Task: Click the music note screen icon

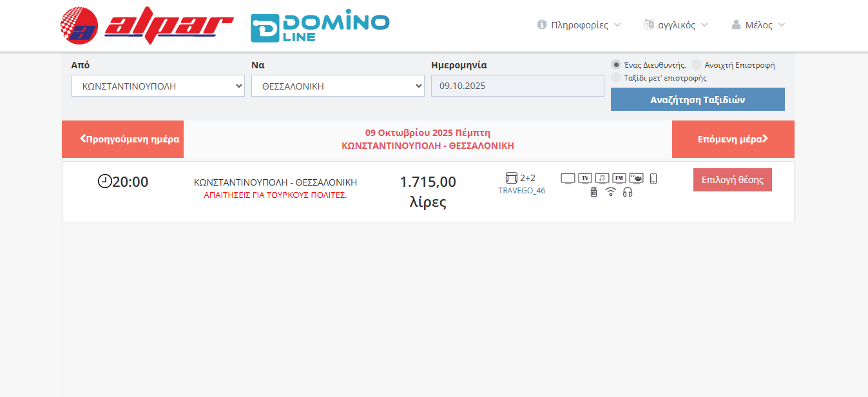Action: (602, 179)
